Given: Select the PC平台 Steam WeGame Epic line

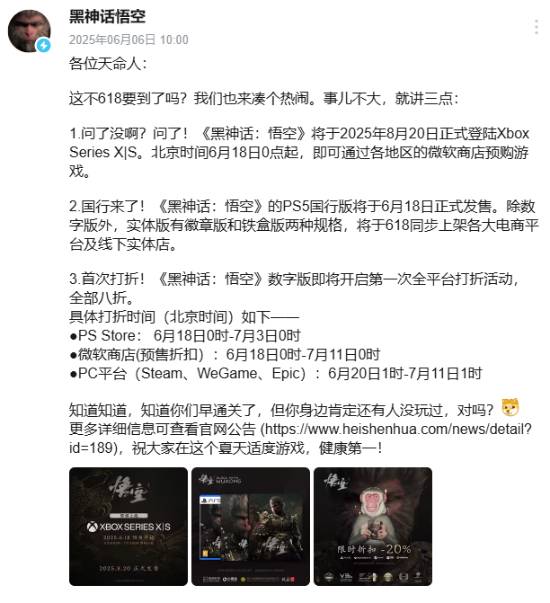Looking at the screenshot, I should coord(275,373).
